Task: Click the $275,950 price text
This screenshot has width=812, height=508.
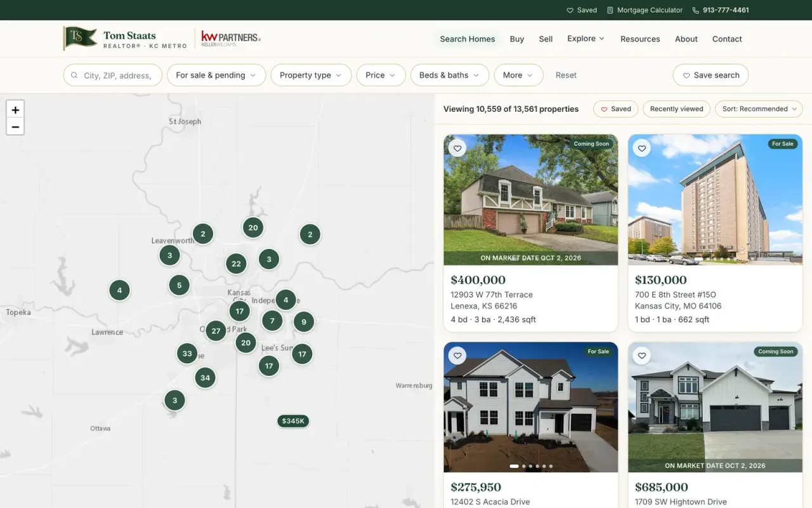Action: coord(476,488)
